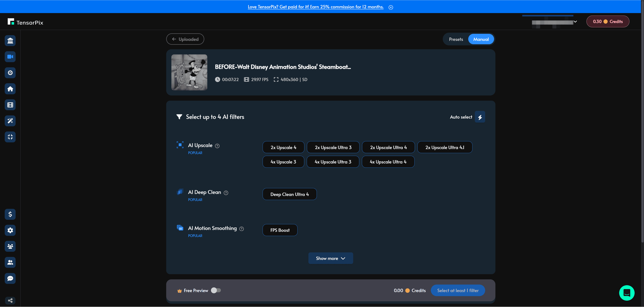Select the 2x Upscale 4 filter
This screenshot has width=644, height=307.
(283, 147)
